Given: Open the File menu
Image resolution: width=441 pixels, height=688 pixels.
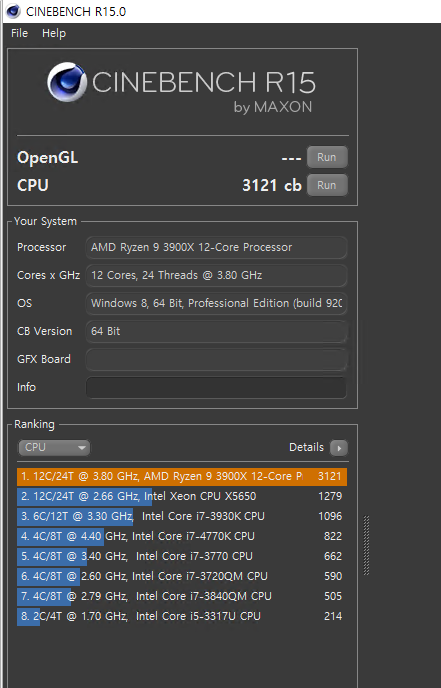Looking at the screenshot, I should click(19, 33).
